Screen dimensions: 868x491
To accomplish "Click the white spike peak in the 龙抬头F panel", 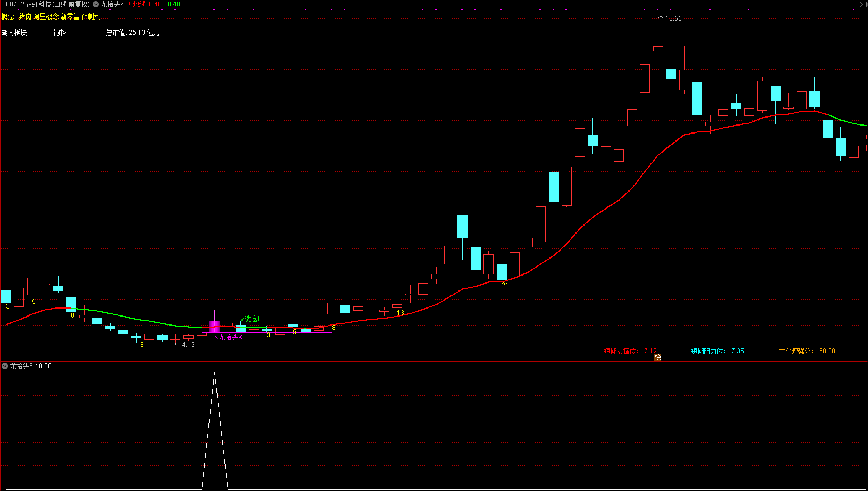I will click(214, 373).
